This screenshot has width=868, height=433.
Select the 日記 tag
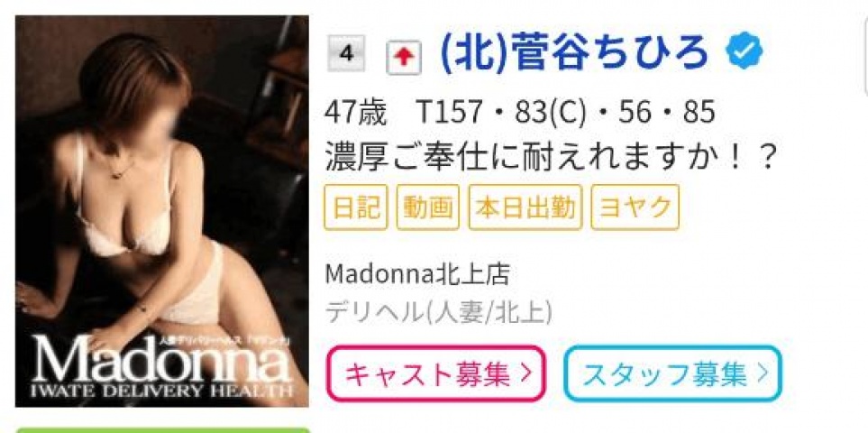tap(356, 207)
